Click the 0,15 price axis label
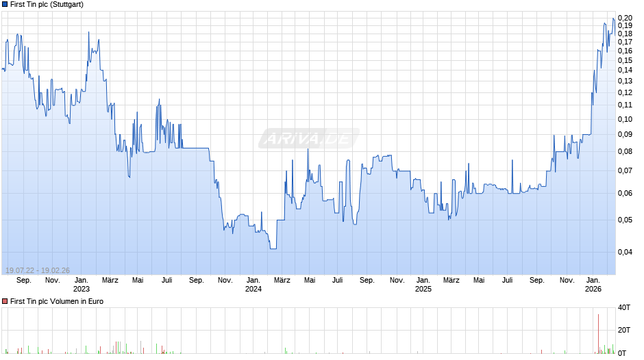 click(625, 60)
